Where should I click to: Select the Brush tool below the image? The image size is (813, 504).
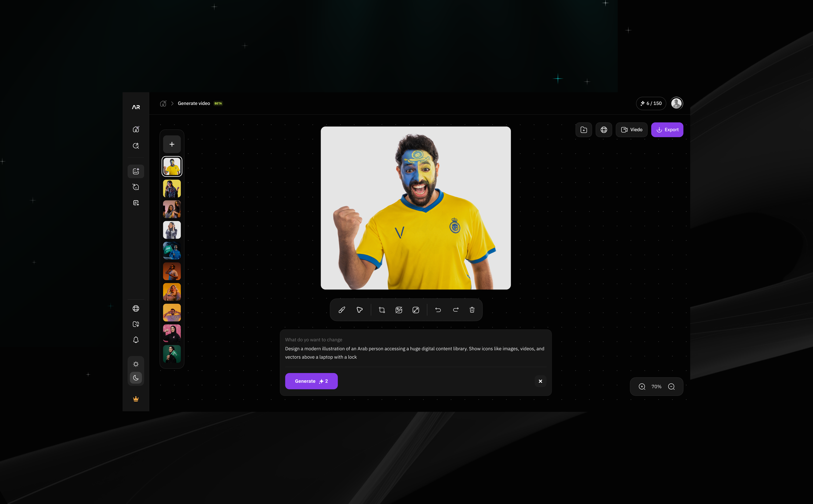(x=341, y=310)
